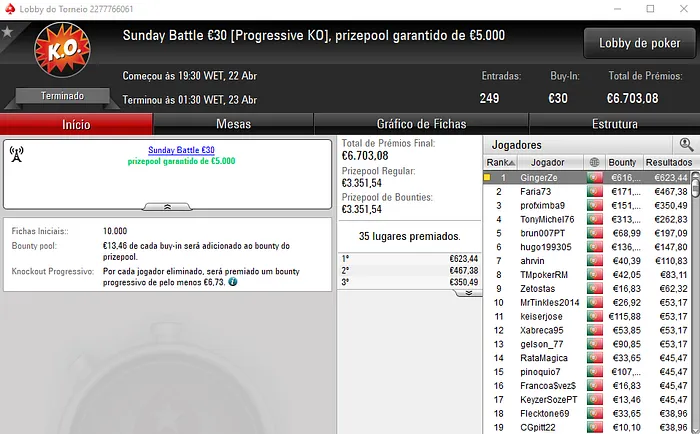Sort players by Rank column

click(500, 163)
